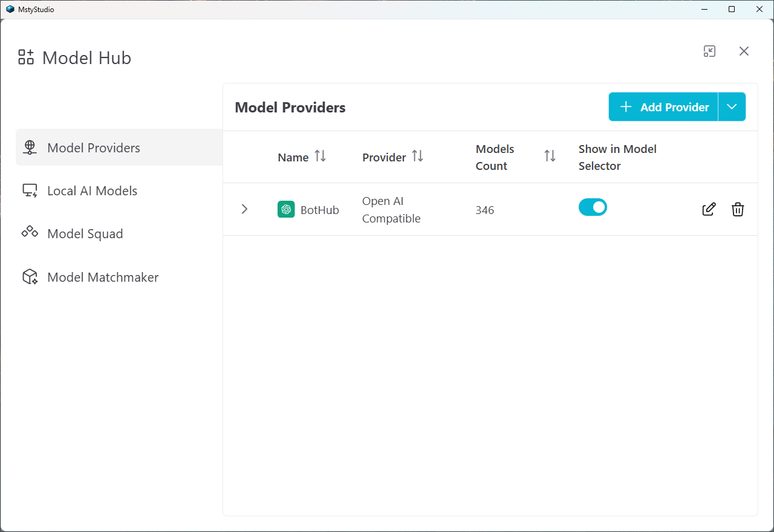Expand the BotHub provider row
The image size is (774, 532).
point(244,209)
